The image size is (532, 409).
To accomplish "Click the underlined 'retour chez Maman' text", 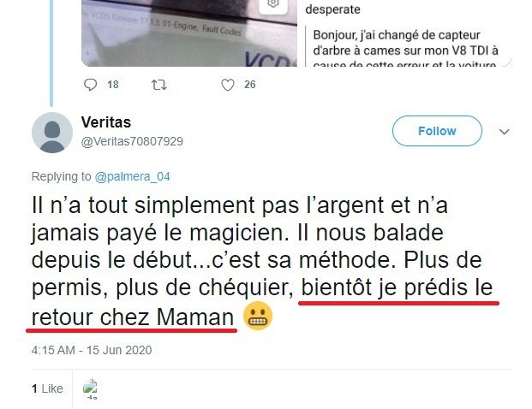I will tap(133, 317).
